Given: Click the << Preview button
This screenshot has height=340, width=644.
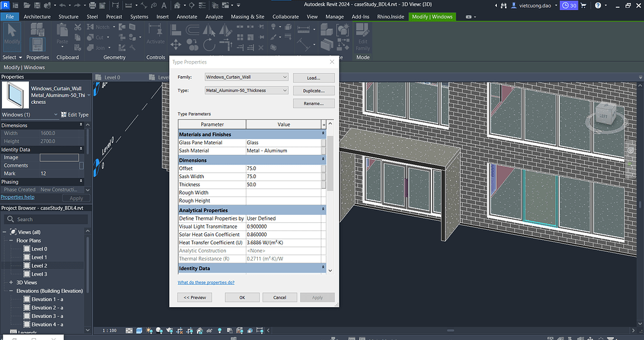Looking at the screenshot, I should pos(195,297).
